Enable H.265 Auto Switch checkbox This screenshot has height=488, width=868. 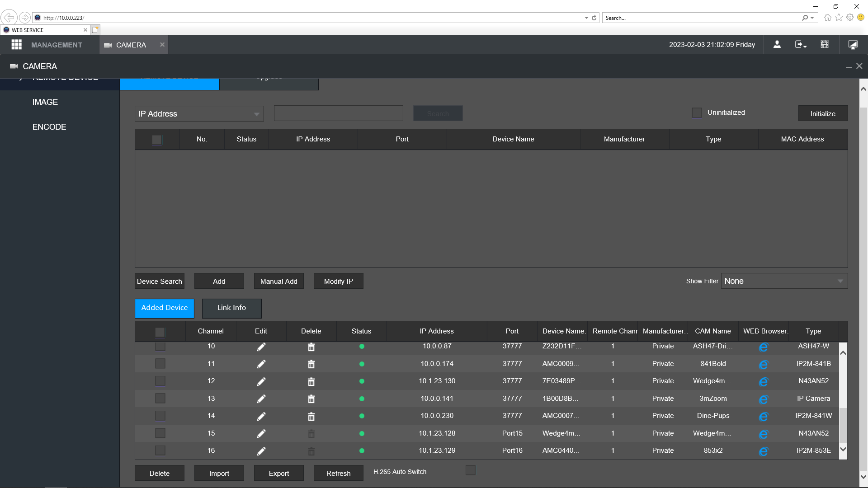click(471, 470)
